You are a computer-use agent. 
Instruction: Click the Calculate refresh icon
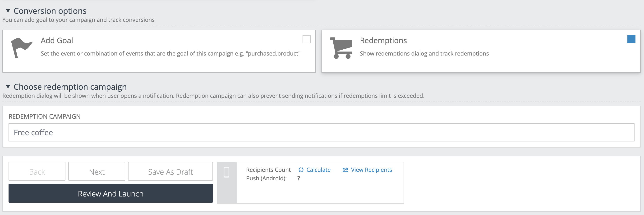tap(301, 170)
